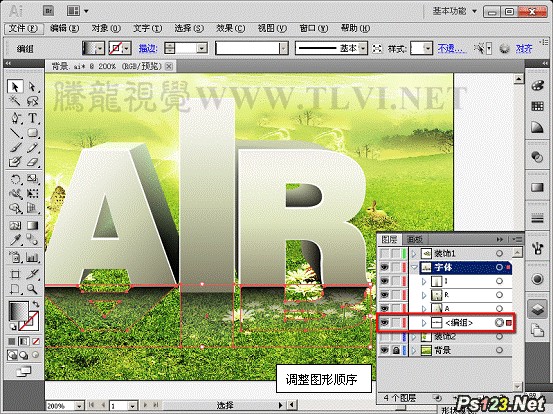Expand the 编组 sublayer triangle
This screenshot has height=414, width=553.
click(x=424, y=323)
